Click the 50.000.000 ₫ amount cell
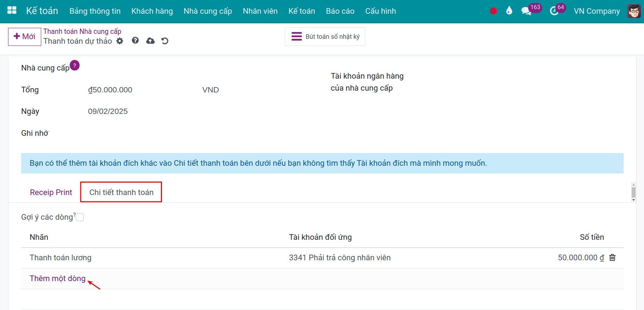Viewport: 644px width, 310px height. point(581,258)
